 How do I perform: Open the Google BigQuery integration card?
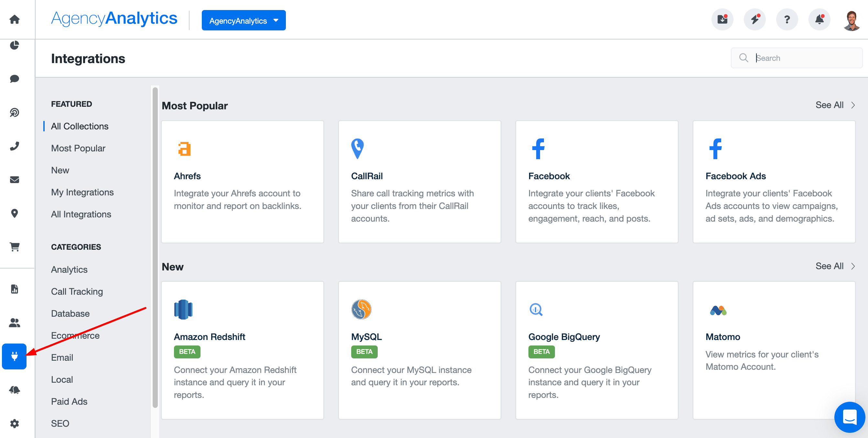tap(596, 350)
